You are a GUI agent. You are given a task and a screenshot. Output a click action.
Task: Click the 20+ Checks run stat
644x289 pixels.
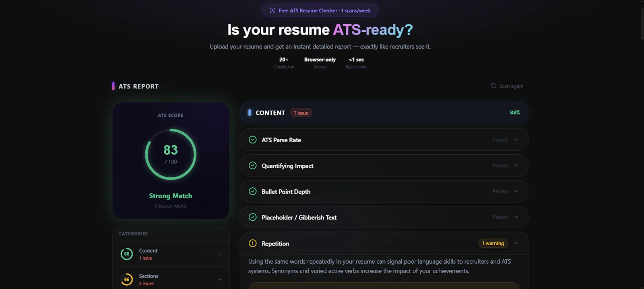click(284, 63)
